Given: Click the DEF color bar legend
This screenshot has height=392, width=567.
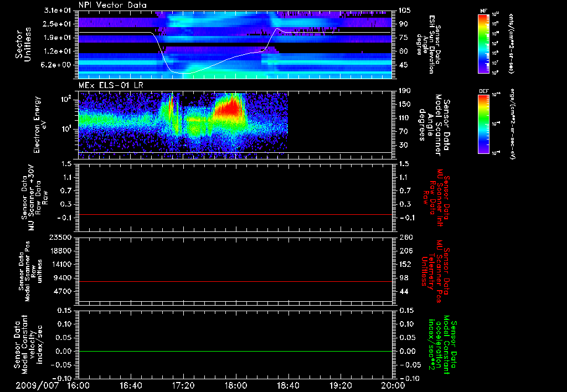Looking at the screenshot, I should [x=483, y=124].
